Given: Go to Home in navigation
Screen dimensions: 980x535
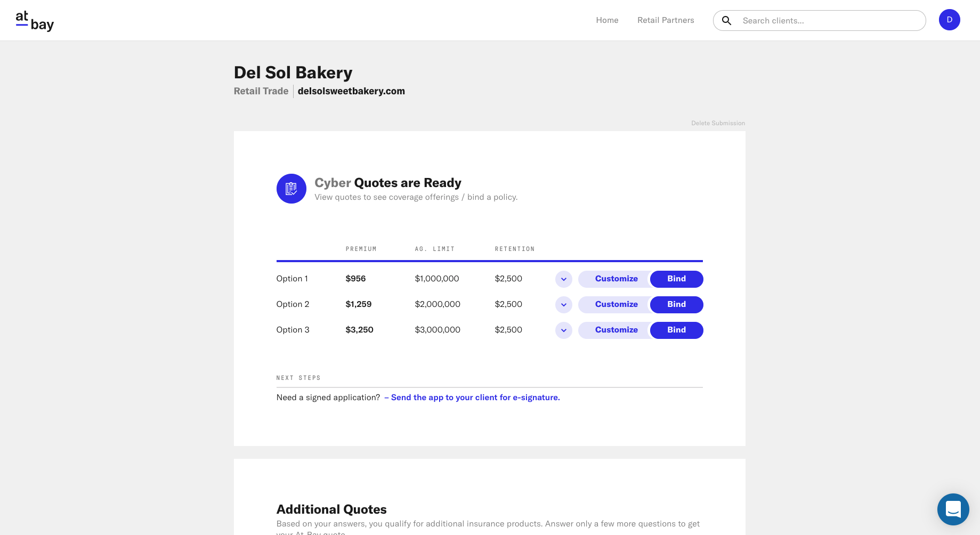Looking at the screenshot, I should tap(607, 20).
